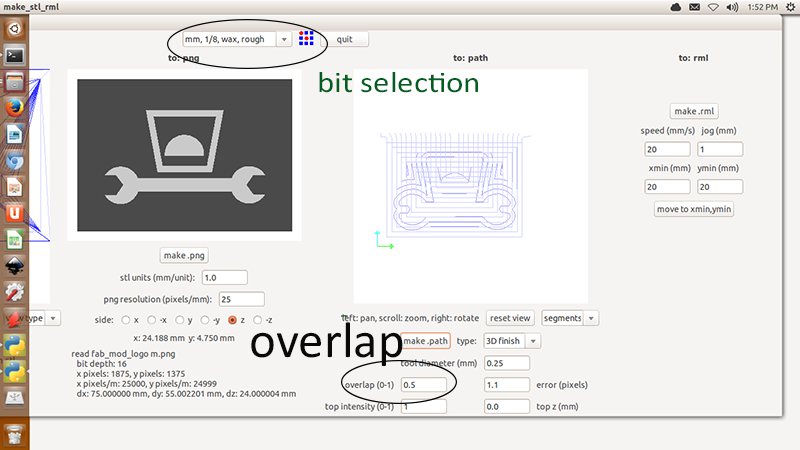Click the make .path button
The width and height of the screenshot is (800, 450).
tap(426, 341)
